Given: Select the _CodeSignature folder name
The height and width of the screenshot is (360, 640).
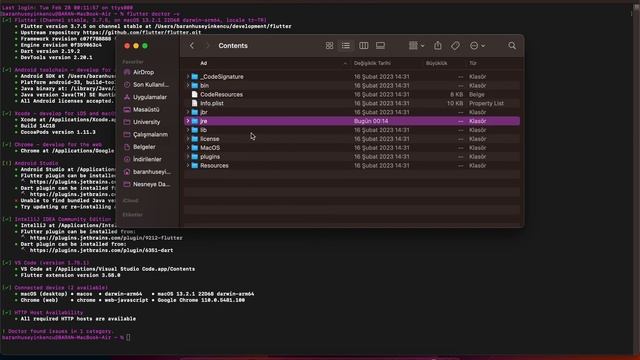Looking at the screenshot, I should (222, 77).
